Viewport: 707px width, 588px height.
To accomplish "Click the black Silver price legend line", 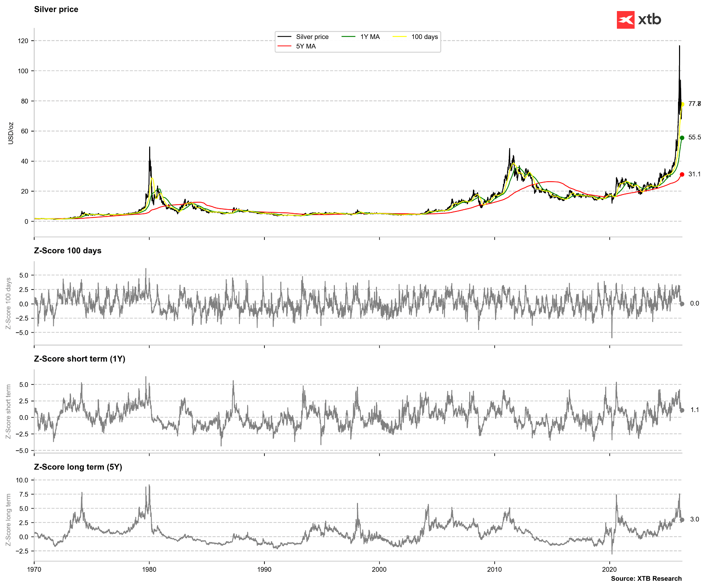I will pyautogui.click(x=284, y=37).
